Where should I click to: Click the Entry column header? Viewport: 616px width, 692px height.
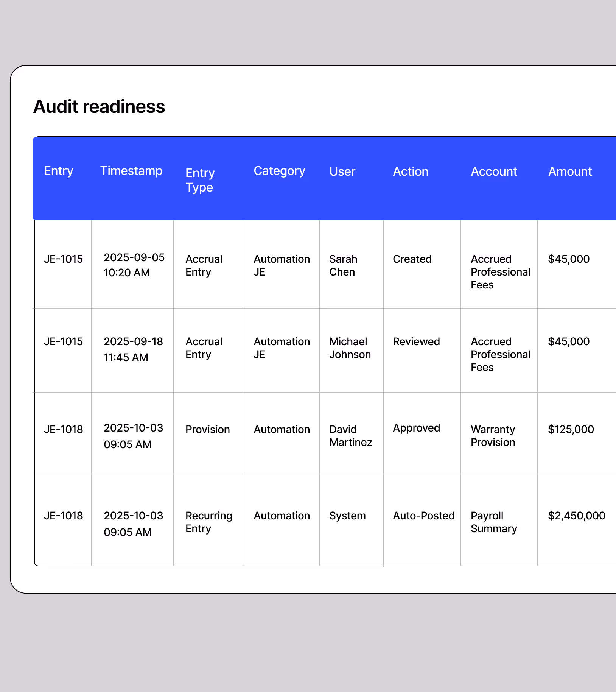tap(59, 171)
